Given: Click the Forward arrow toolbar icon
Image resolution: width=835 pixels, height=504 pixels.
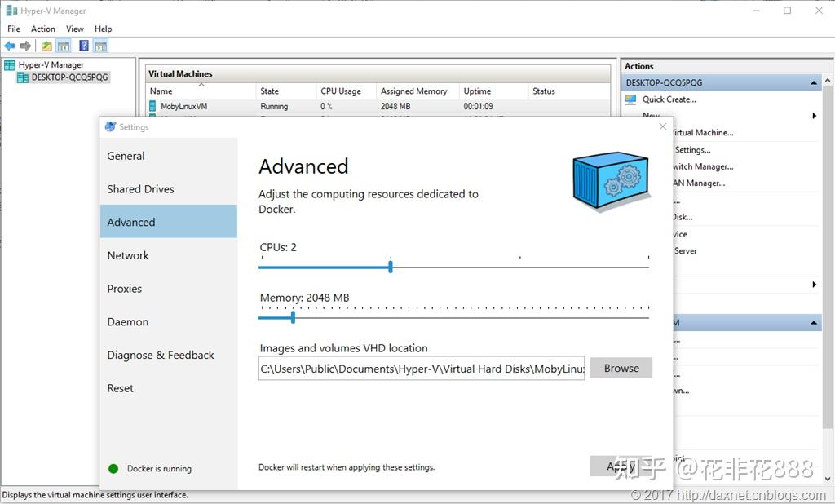Looking at the screenshot, I should (x=25, y=46).
